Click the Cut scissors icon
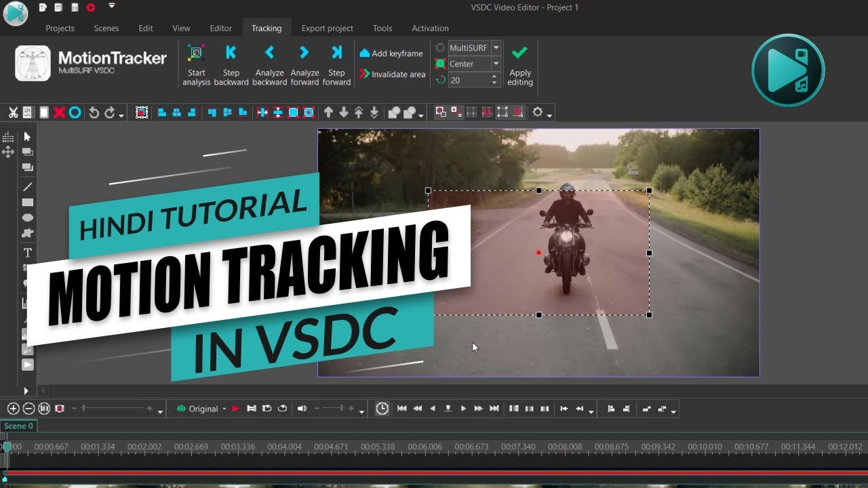The width and height of the screenshot is (868, 488). pos(13,113)
